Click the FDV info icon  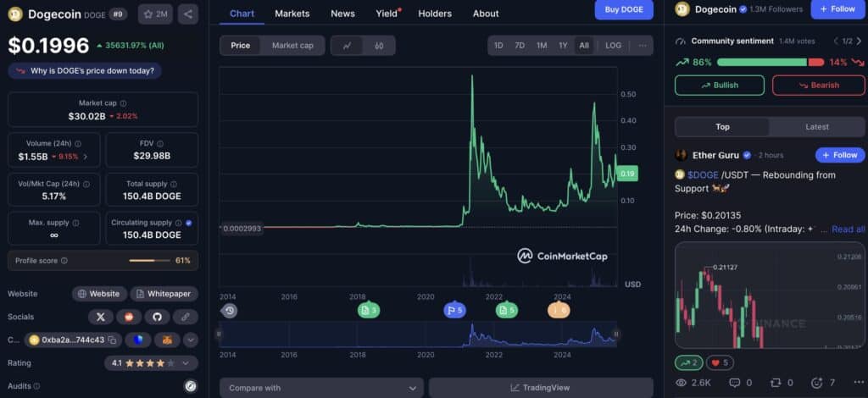160,144
